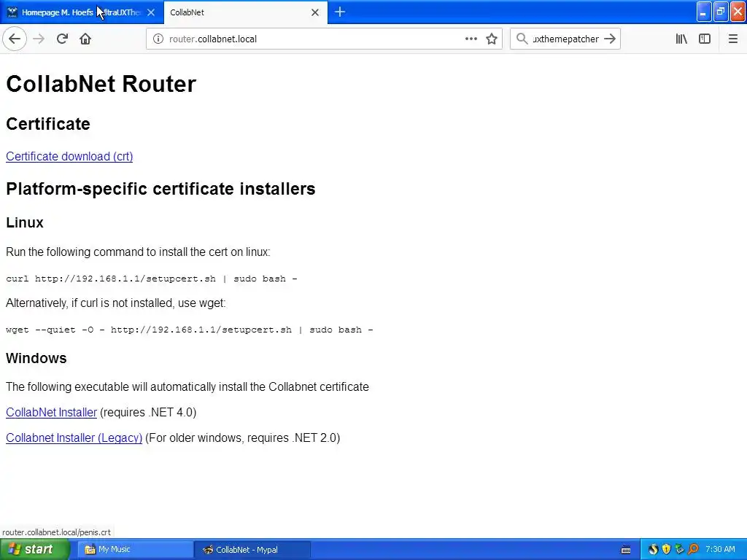Open the CollabNet Installer link
The image size is (747, 560).
point(52,413)
